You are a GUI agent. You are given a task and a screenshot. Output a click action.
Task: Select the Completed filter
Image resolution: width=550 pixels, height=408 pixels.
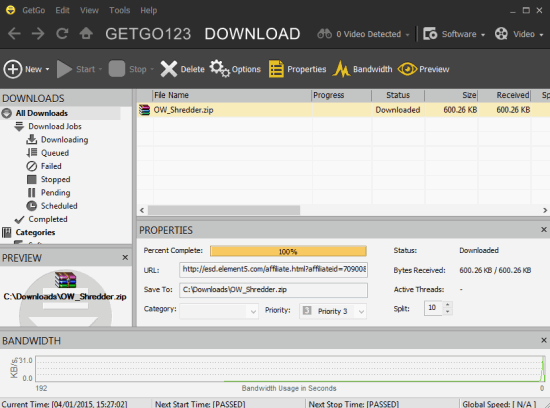click(48, 219)
